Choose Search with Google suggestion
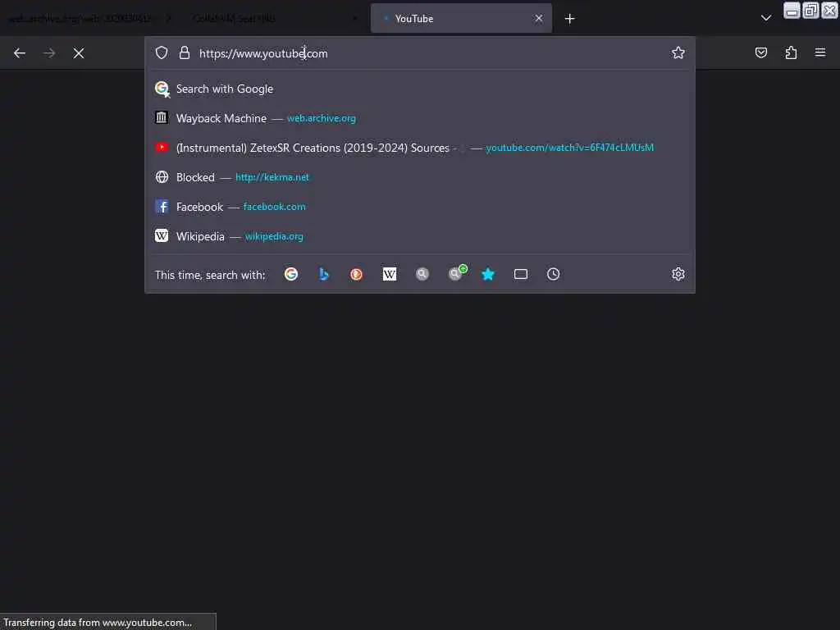This screenshot has width=840, height=630. pos(420,89)
